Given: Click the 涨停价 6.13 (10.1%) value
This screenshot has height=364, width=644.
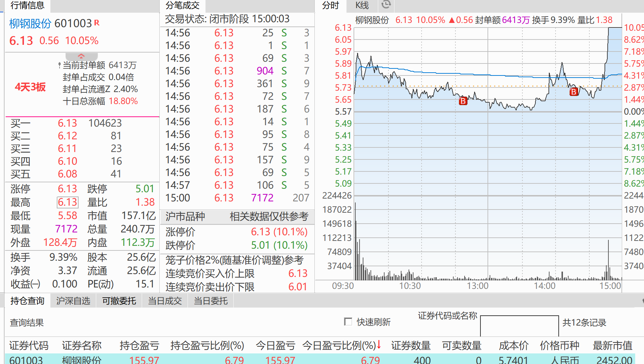Looking at the screenshot, I should (x=279, y=232).
